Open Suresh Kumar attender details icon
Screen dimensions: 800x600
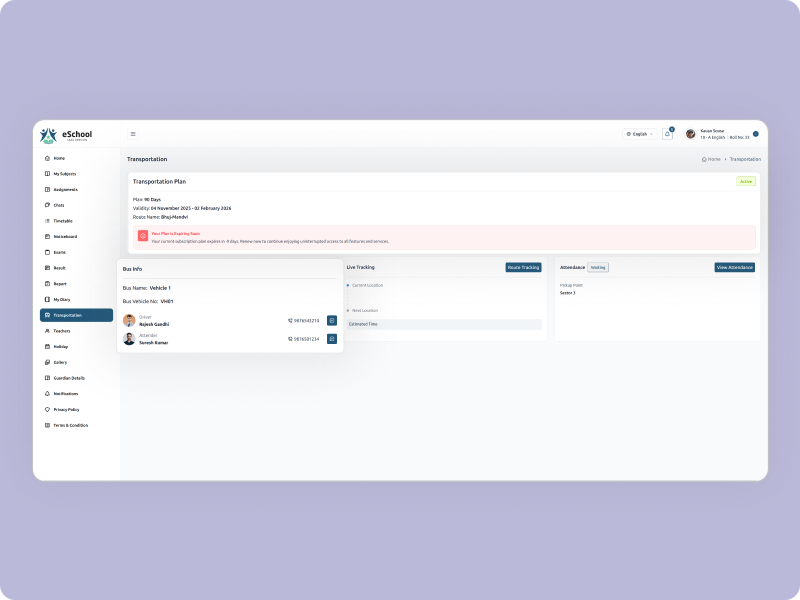click(332, 339)
